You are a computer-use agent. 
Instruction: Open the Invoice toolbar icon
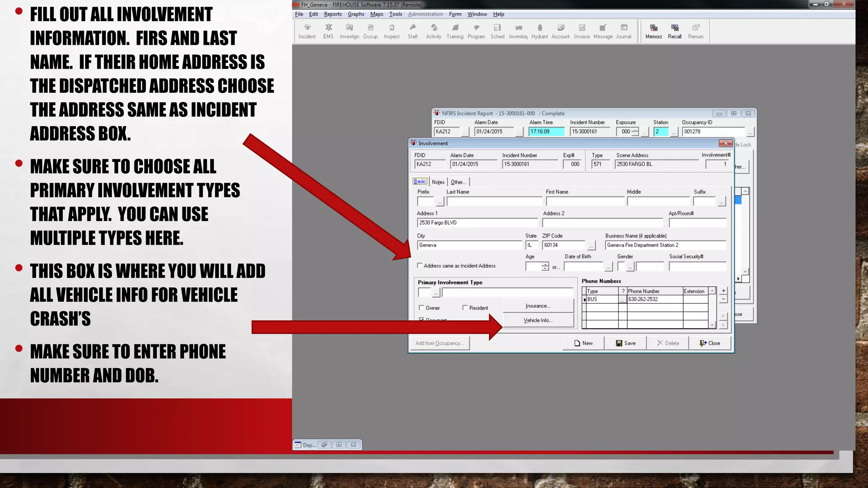(x=582, y=31)
